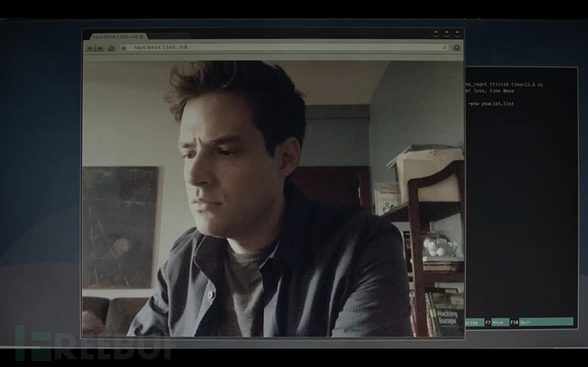
Task: Click the browser forward arrow button
Action: click(x=100, y=48)
